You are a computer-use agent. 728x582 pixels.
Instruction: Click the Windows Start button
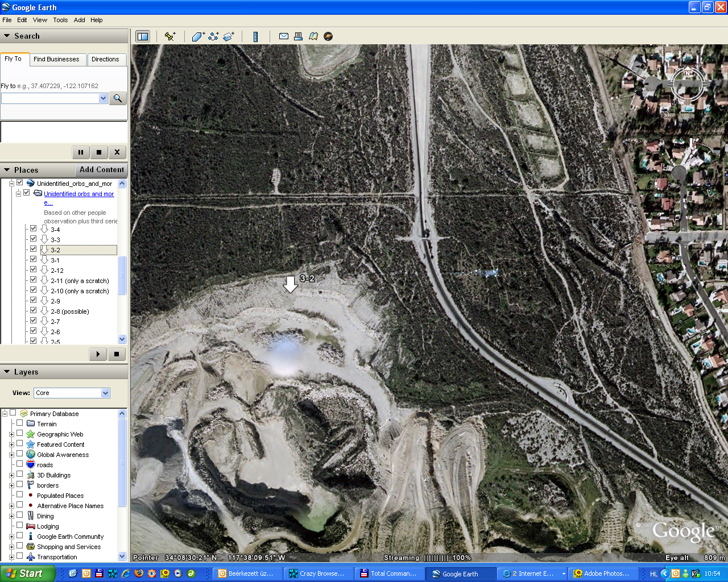[x=27, y=573]
